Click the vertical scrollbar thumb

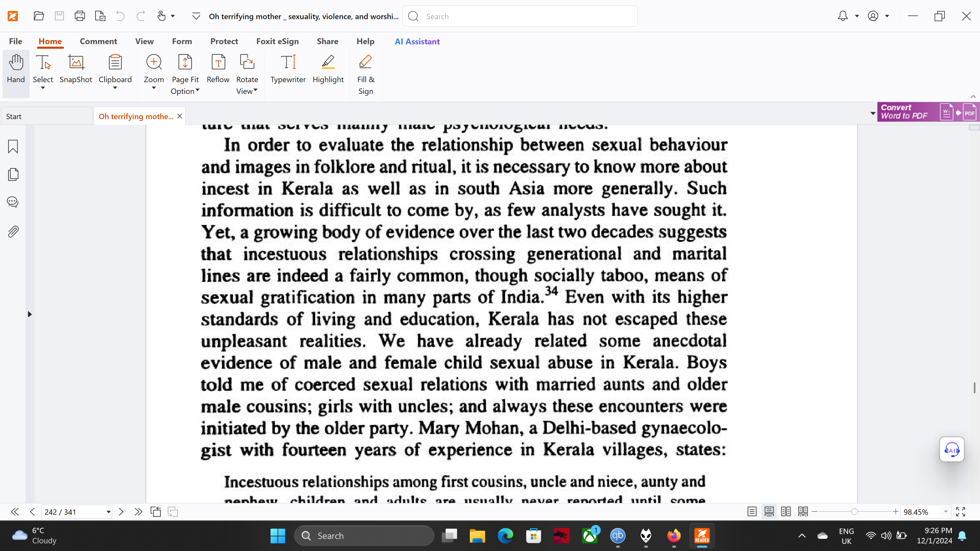tap(974, 388)
